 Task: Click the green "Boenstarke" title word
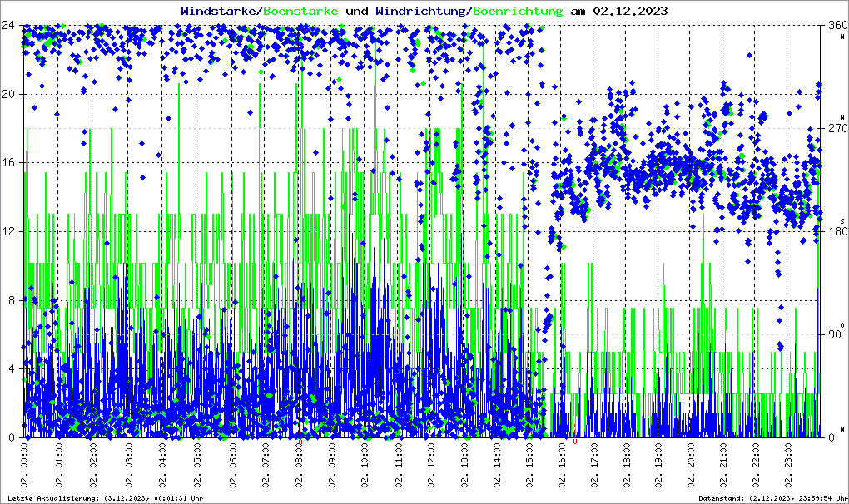[300, 11]
